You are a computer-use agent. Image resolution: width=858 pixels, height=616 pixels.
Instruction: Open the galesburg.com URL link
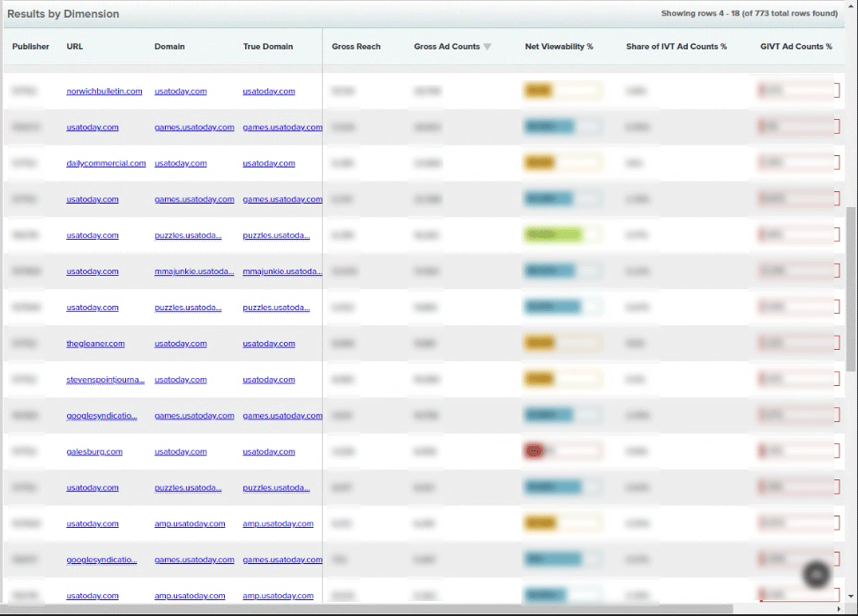pos(94,452)
